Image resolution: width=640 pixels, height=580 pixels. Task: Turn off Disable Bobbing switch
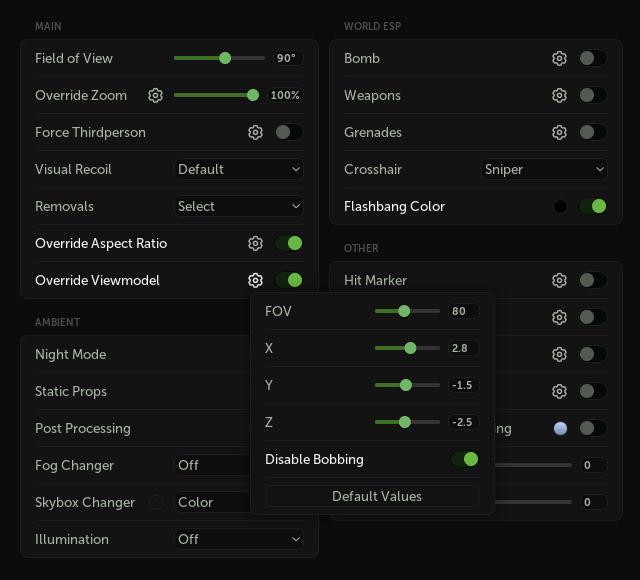pyautogui.click(x=465, y=460)
